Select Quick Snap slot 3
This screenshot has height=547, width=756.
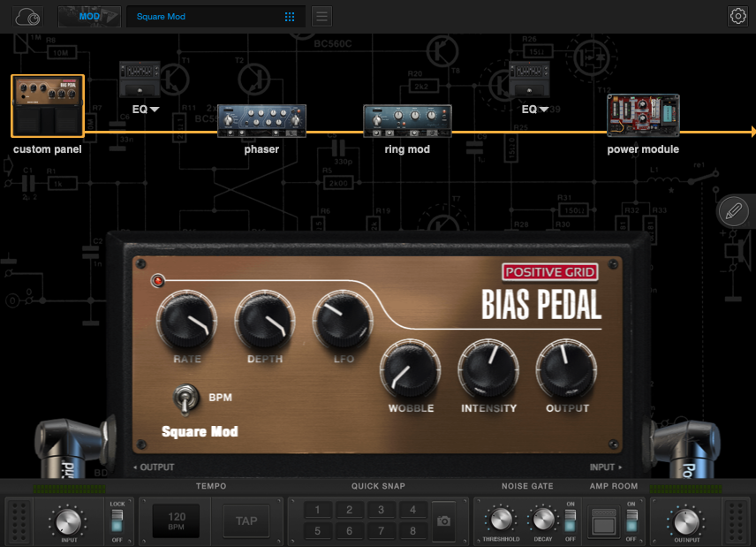[381, 510]
